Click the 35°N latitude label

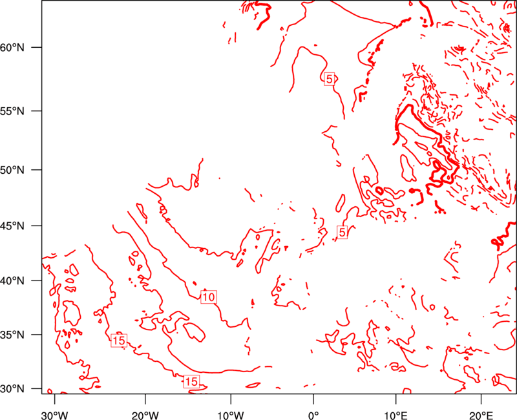tap(12, 335)
